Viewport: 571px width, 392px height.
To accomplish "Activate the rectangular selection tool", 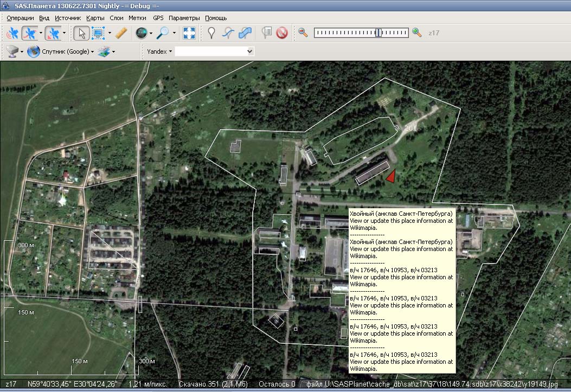I will click(x=98, y=33).
